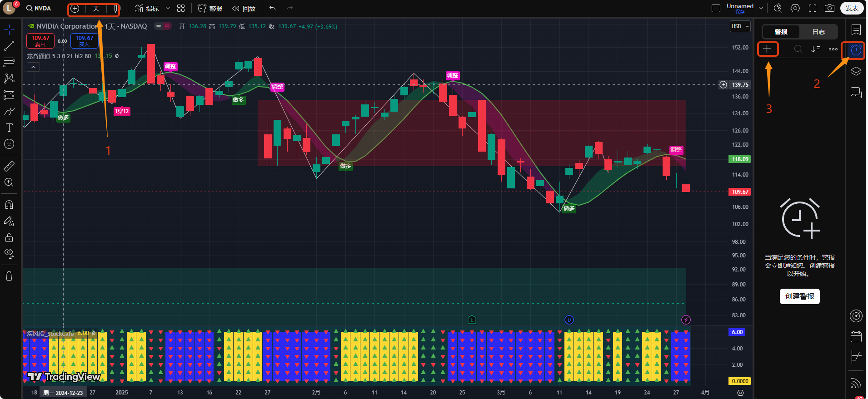Activate the zoom in tool

click(x=9, y=182)
